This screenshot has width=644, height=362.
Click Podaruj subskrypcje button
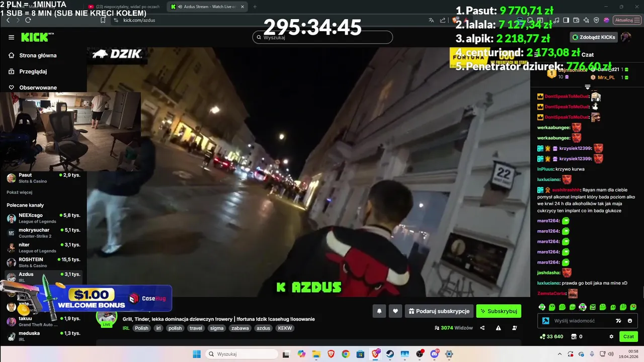[x=439, y=311]
